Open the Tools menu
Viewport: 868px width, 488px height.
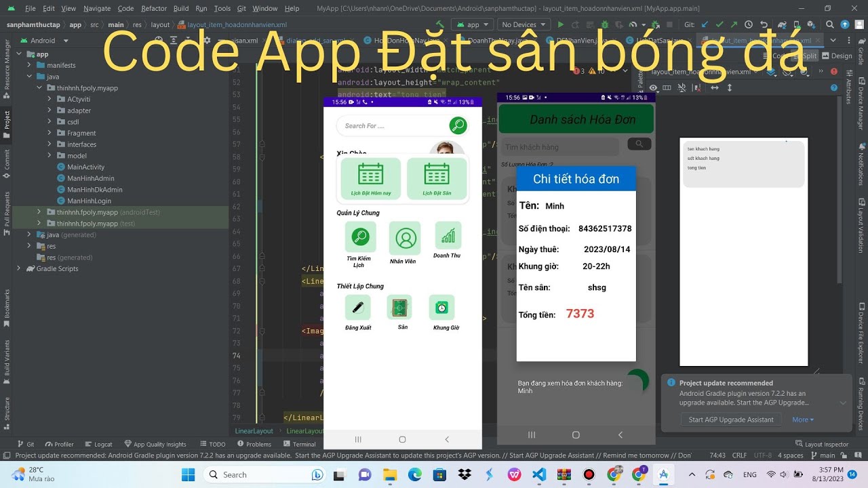(x=222, y=8)
